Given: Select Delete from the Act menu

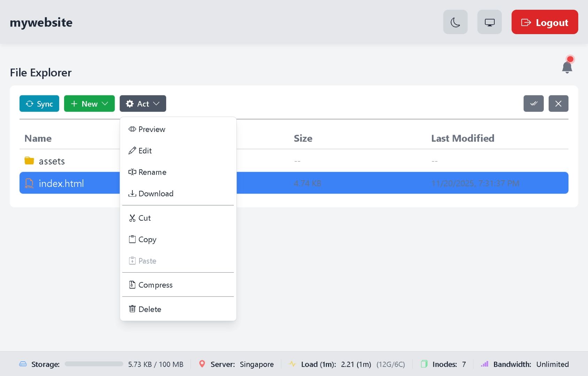Looking at the screenshot, I should [x=150, y=309].
